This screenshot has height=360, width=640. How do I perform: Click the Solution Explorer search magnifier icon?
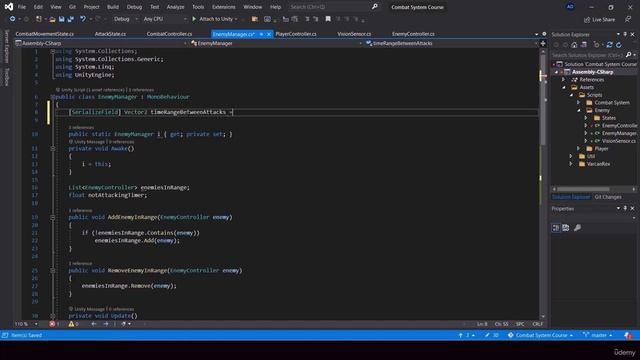[628, 55]
